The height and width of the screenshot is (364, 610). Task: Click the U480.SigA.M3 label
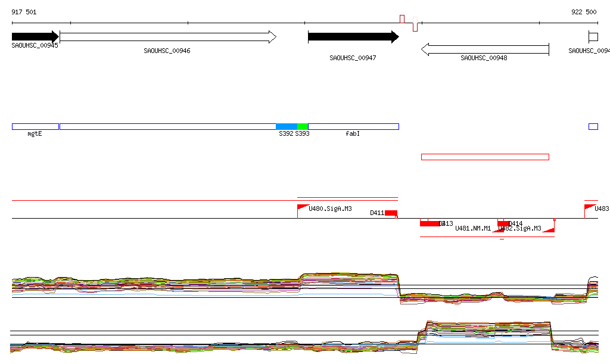(x=330, y=209)
